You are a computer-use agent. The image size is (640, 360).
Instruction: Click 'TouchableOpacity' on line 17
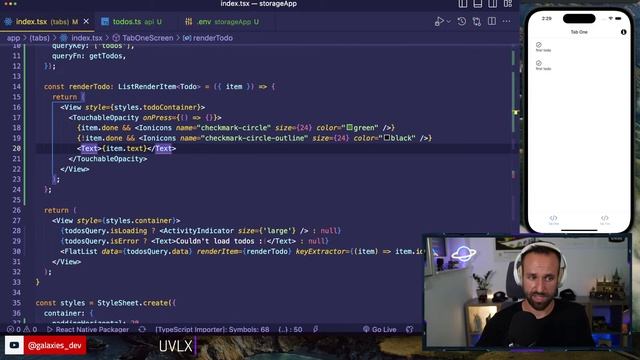[106, 118]
